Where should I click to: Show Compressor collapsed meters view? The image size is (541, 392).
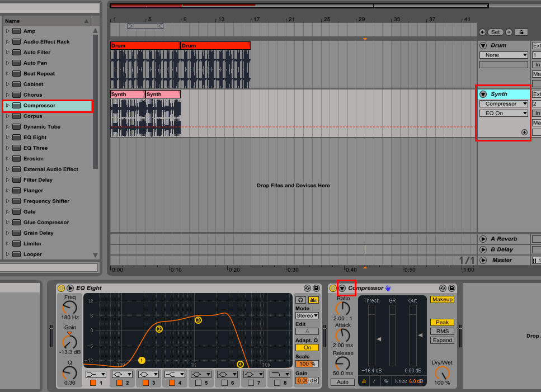point(364,381)
